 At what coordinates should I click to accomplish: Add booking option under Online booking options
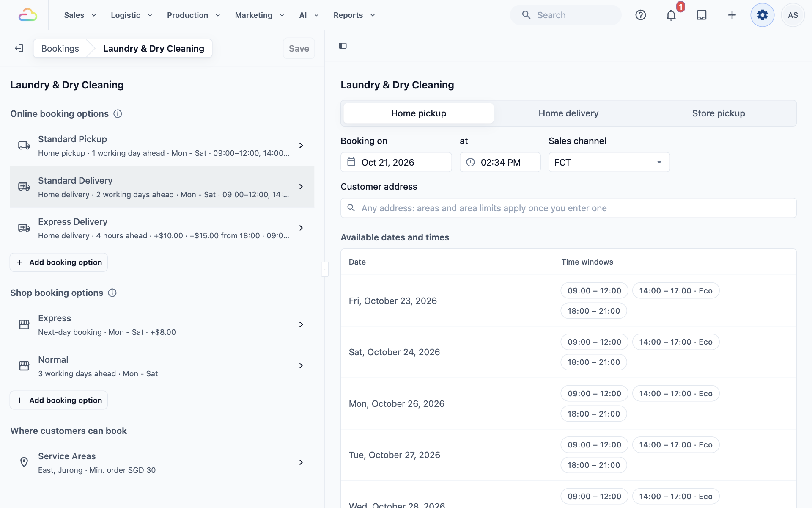coord(59,262)
